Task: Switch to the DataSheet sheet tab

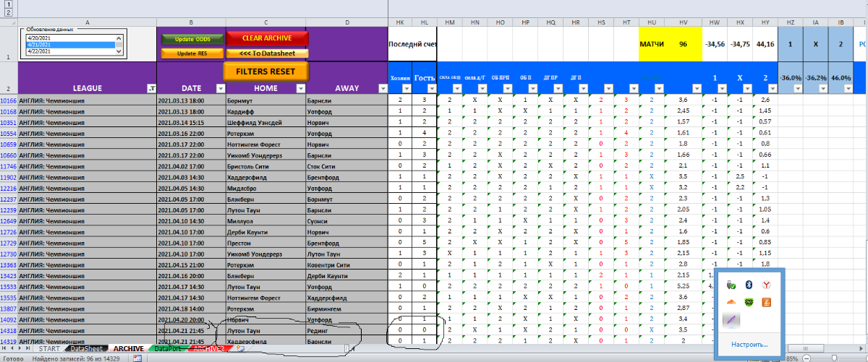Action: click(86, 348)
